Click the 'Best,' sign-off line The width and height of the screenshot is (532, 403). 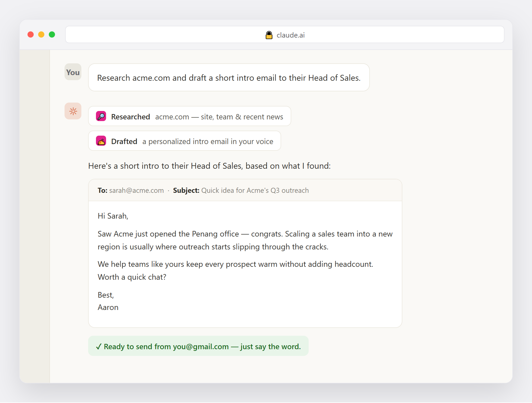(x=106, y=295)
